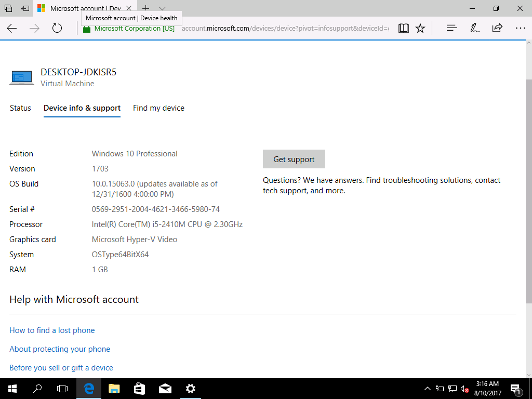Open File Explorer from taskbar
Screen dimensions: 532x399
(114, 389)
